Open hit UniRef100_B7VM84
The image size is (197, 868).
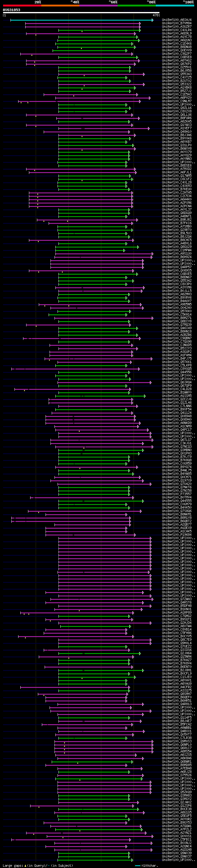click(177, 23)
